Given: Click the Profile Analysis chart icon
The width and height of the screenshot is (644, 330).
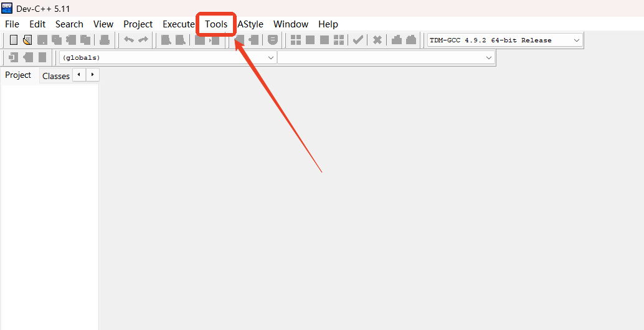Looking at the screenshot, I should (396, 40).
